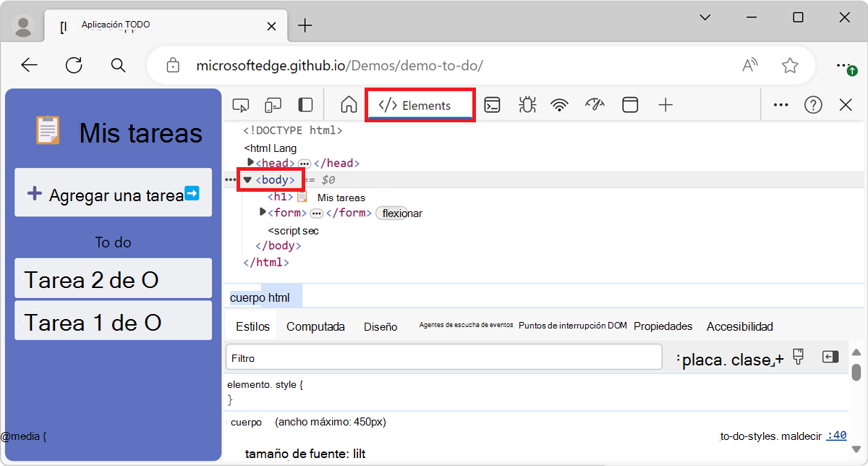Open the issues debugging panel
This screenshot has width=868, height=466.
click(x=527, y=104)
